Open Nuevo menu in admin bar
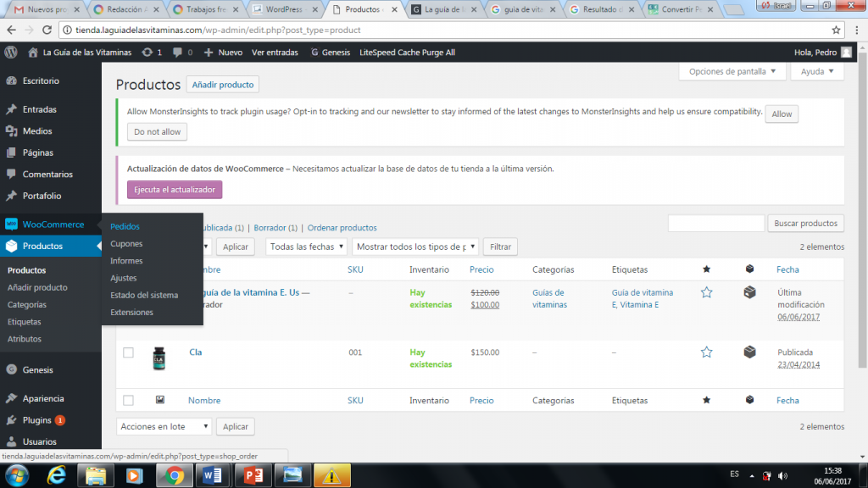 (223, 52)
